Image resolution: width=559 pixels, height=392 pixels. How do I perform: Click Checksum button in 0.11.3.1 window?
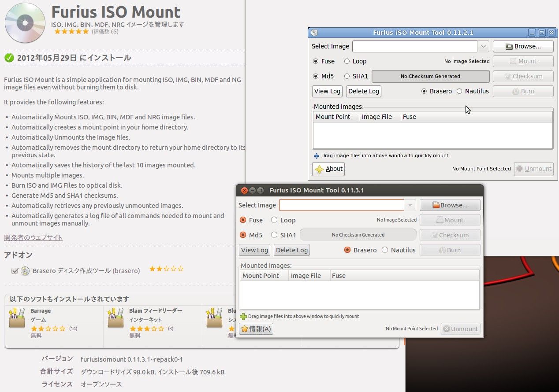click(x=450, y=235)
